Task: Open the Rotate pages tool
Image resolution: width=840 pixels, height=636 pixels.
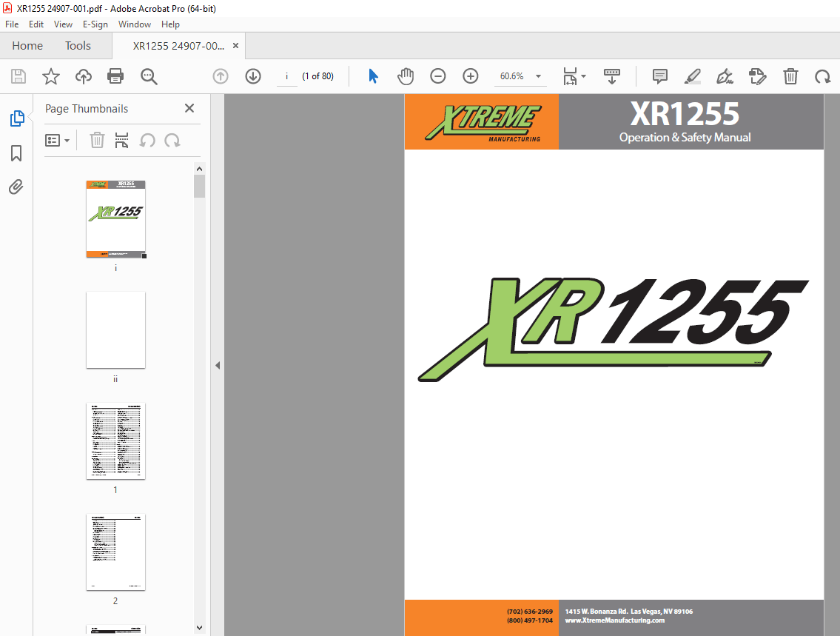Action: coord(822,76)
